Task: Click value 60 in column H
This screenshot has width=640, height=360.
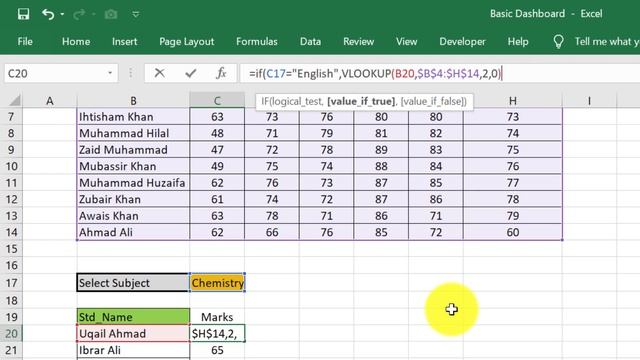Action: coord(513,232)
